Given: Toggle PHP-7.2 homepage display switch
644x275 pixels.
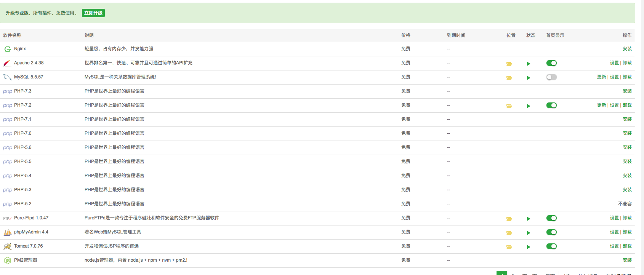Looking at the screenshot, I should point(551,106).
